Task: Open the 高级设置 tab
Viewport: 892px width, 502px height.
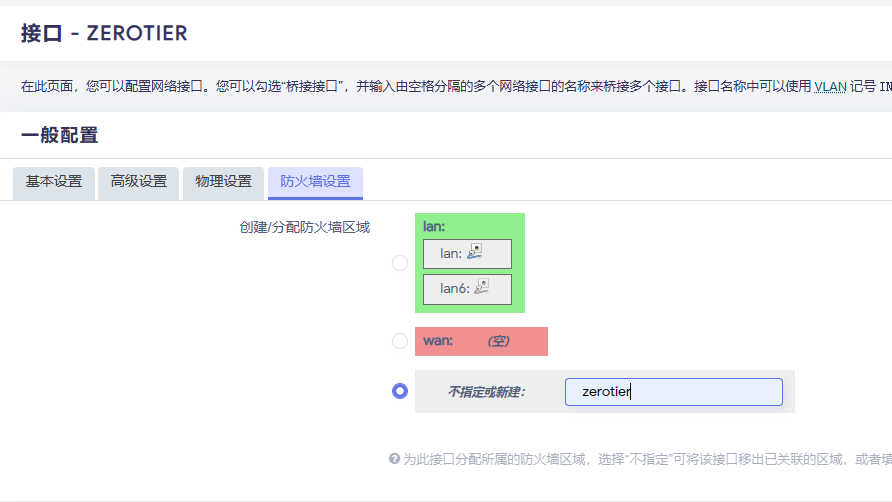Action: 139,182
